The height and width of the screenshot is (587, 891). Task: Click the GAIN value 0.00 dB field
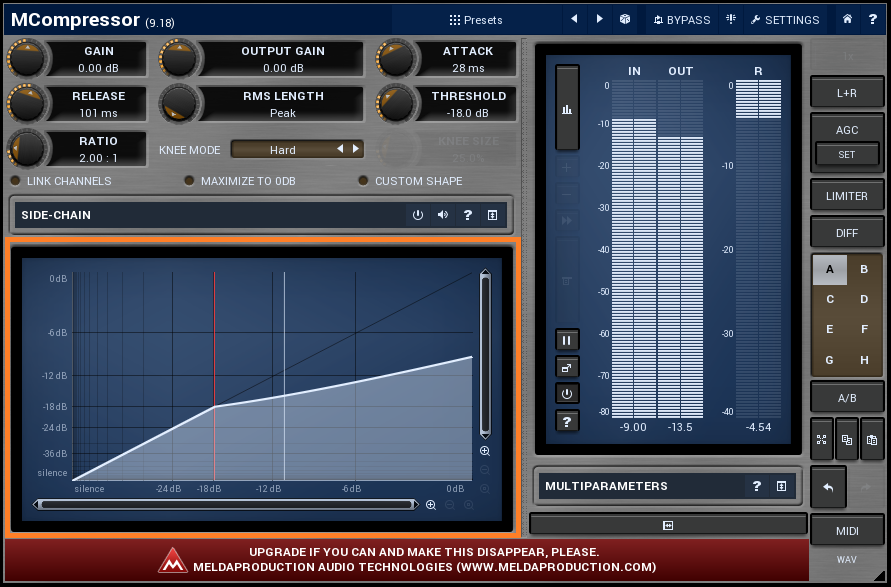point(98,68)
